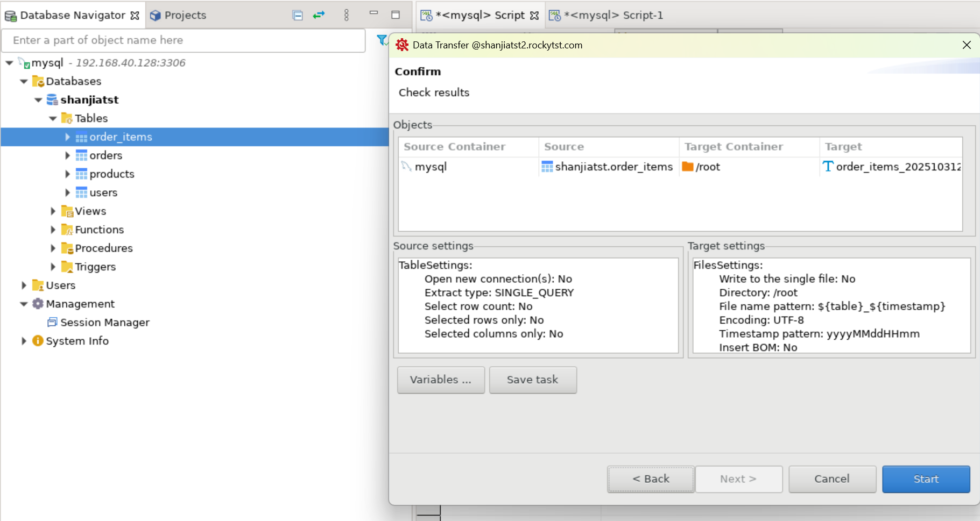This screenshot has height=521, width=980.
Task: Open the Variables ... dialog
Action: click(x=440, y=380)
